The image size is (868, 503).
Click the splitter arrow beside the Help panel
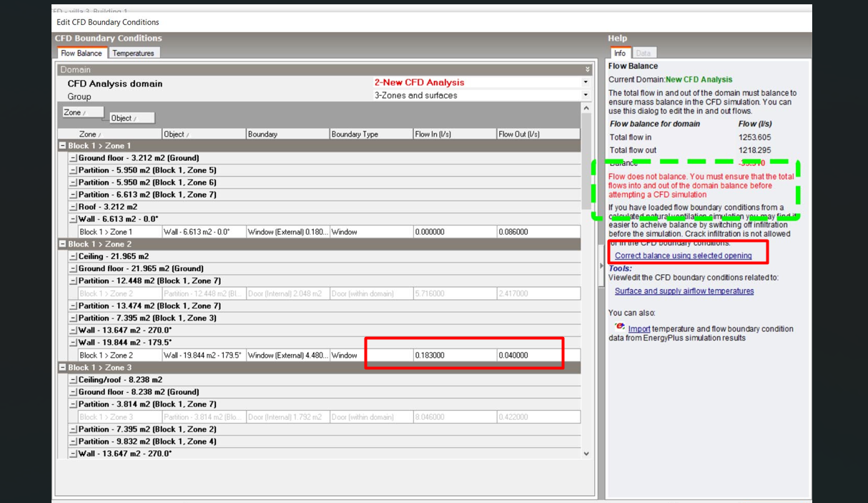(601, 266)
